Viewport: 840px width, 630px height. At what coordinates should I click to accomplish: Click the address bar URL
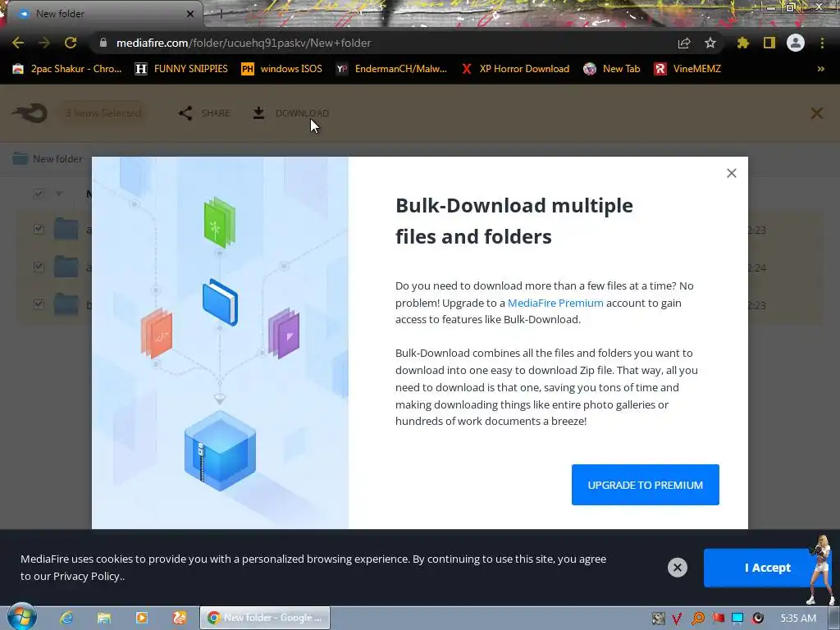pyautogui.click(x=244, y=43)
